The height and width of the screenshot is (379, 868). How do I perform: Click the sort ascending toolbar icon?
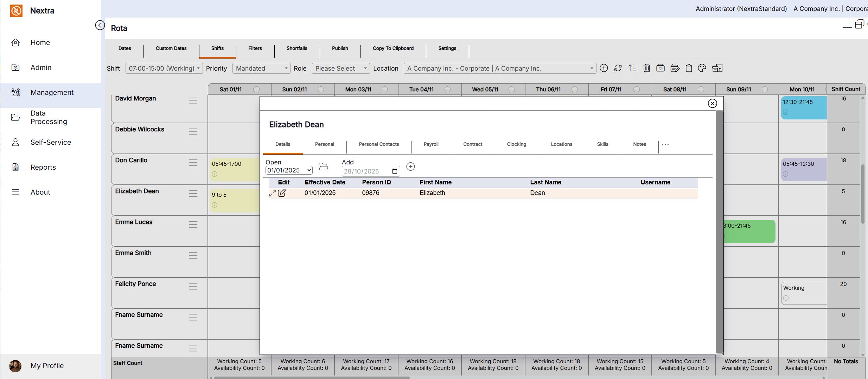[632, 68]
